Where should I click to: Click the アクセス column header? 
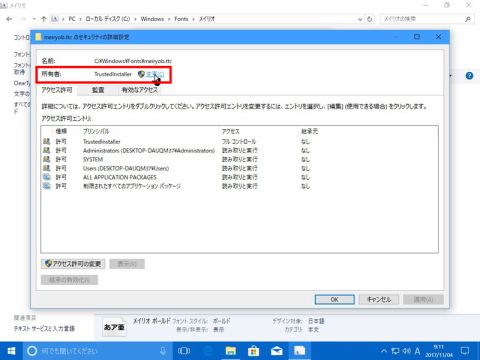[x=231, y=131]
